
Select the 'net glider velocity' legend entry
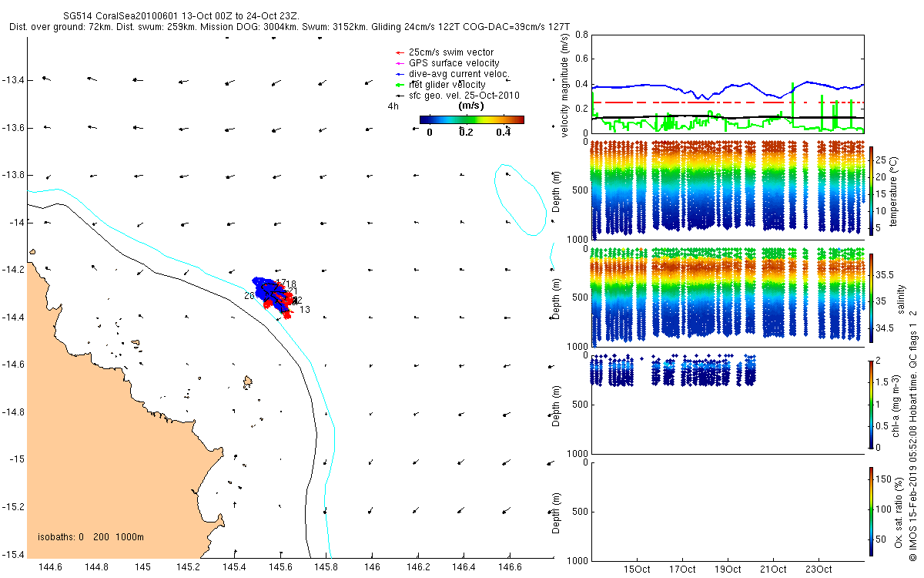tap(439, 85)
